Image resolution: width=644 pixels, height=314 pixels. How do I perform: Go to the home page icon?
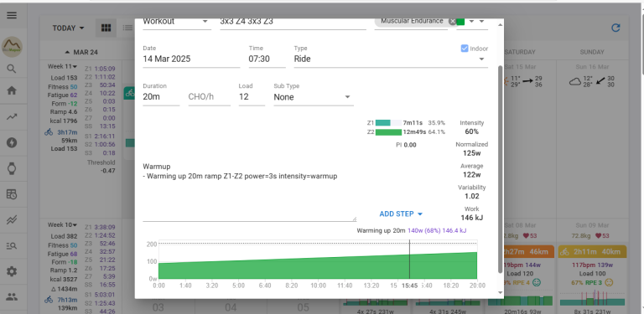[x=12, y=90]
